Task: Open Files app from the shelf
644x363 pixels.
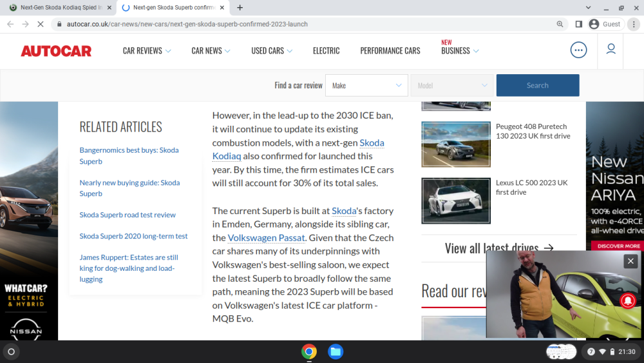Action: (x=336, y=351)
